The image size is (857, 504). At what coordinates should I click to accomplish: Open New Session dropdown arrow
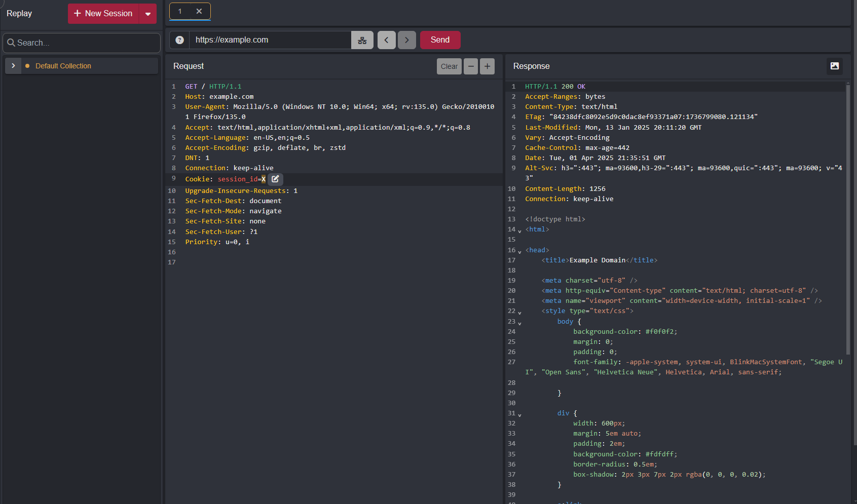tap(148, 14)
